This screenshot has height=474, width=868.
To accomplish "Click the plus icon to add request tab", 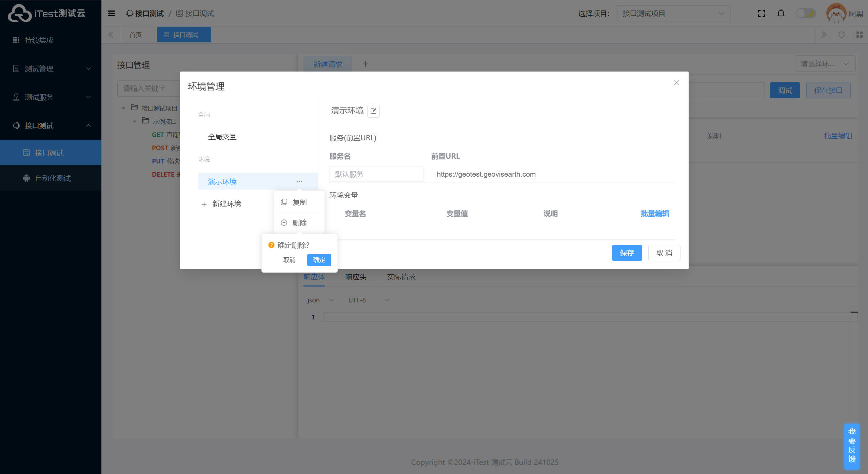I will point(366,64).
